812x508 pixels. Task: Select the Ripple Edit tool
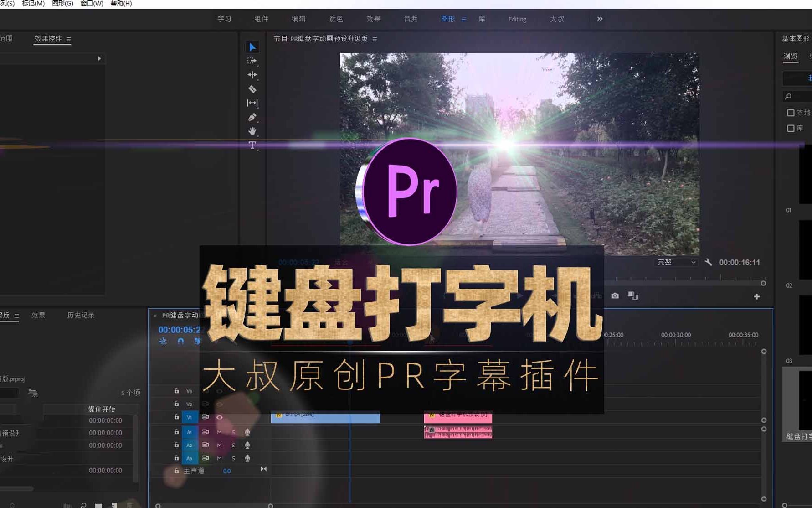point(252,75)
